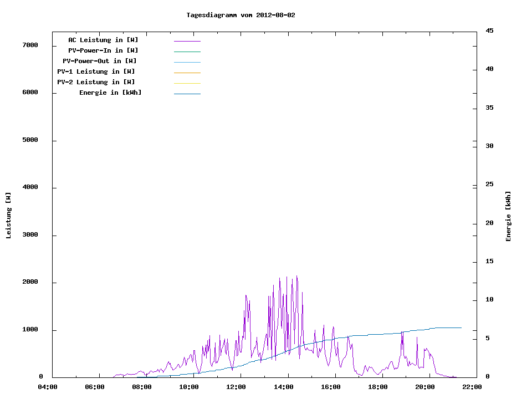Click the chart title Tagesdiagramm vom 2012-08-02
The height and width of the screenshot is (399, 532).
tap(241, 15)
